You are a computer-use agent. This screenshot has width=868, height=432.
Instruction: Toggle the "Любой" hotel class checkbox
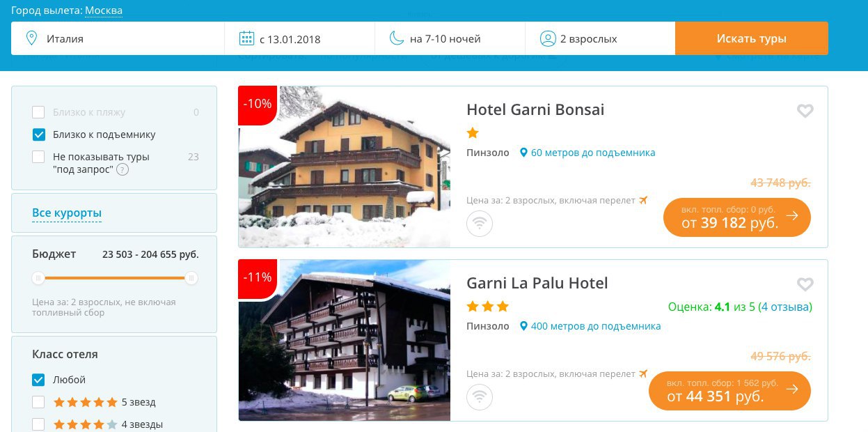pyautogui.click(x=38, y=380)
